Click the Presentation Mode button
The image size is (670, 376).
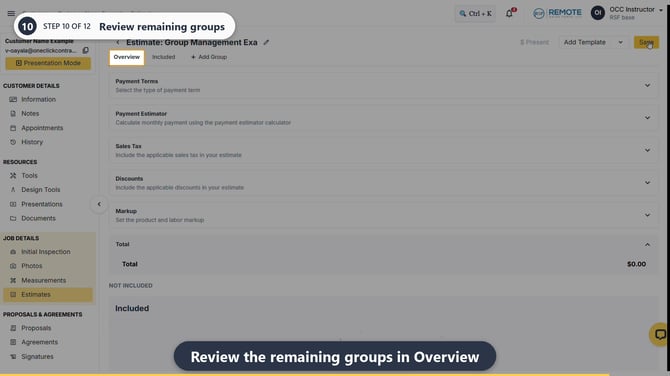[x=48, y=63]
